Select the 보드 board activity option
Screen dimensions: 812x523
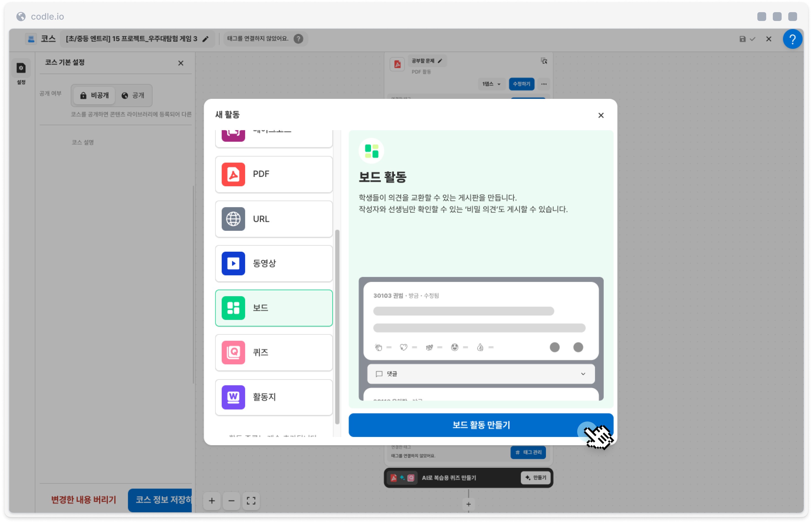point(274,308)
